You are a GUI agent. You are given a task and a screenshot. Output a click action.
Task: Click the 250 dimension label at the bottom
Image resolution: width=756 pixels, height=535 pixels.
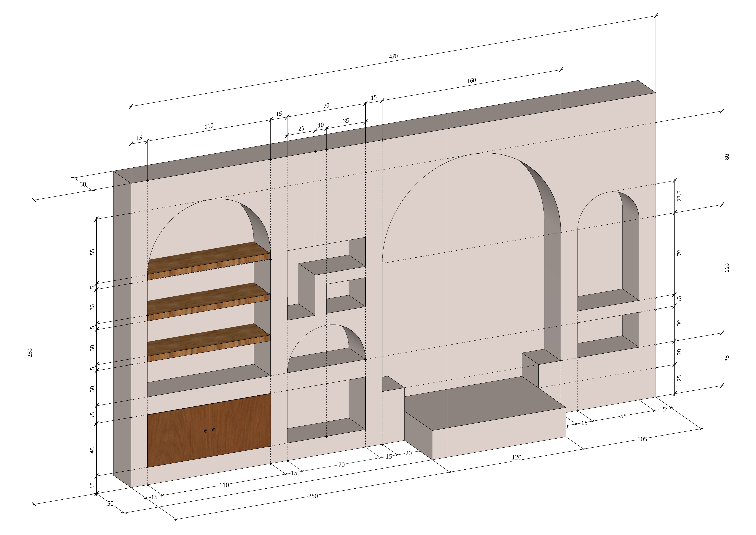pos(313,496)
